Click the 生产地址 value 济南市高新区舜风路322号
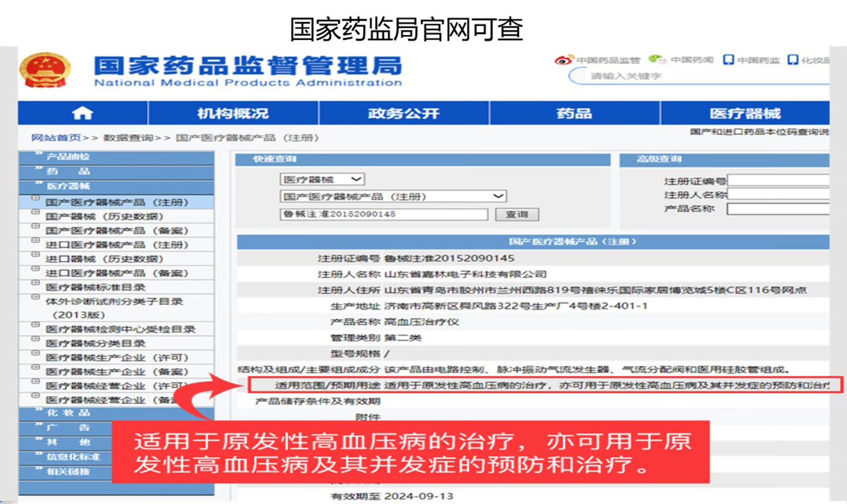 click(515, 306)
